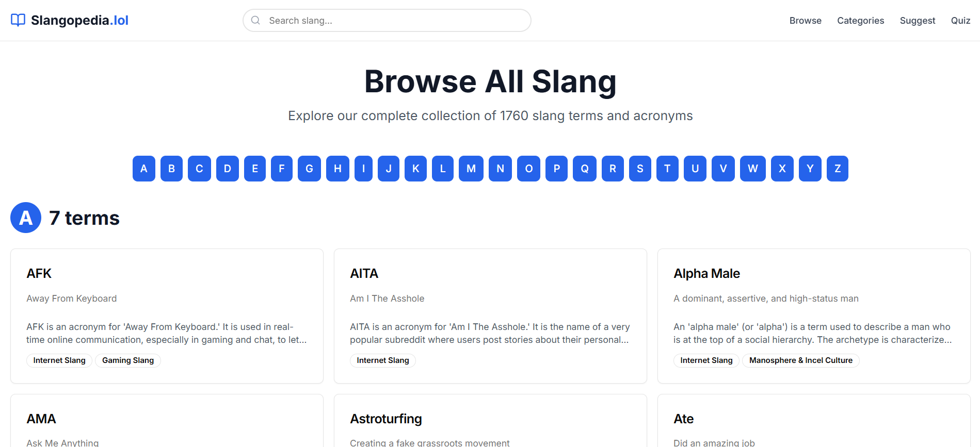This screenshot has height=447, width=980.
Task: Click 'A dominant, assertive, and high-status man' text
Action: [x=766, y=299]
